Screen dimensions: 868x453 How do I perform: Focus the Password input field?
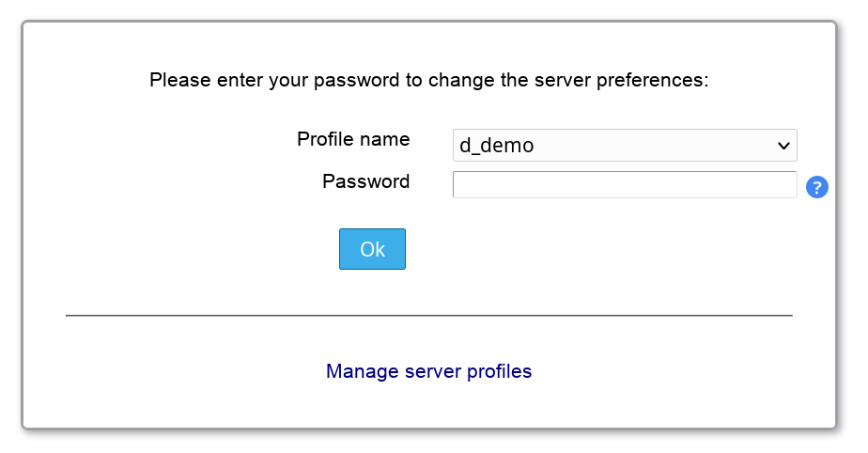(625, 185)
